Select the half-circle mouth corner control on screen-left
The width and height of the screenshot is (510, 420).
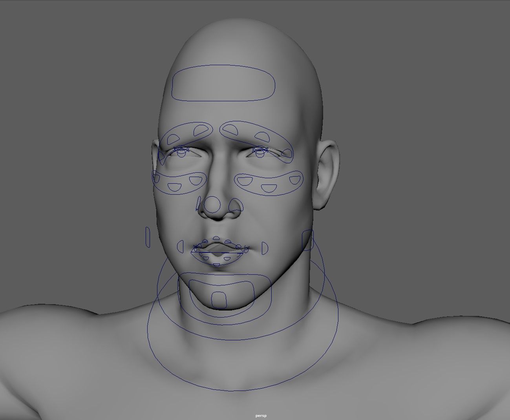180,247
